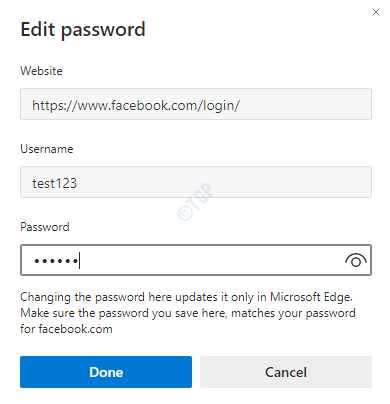Click the facebook.com/login URL text
This screenshot has height=404, width=390.
136,106
